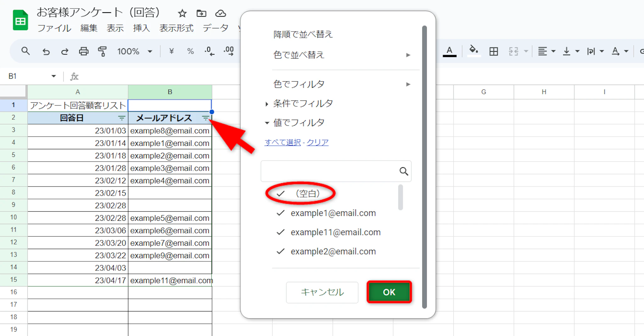
Task: Click the print icon in toolbar
Action: (83, 51)
